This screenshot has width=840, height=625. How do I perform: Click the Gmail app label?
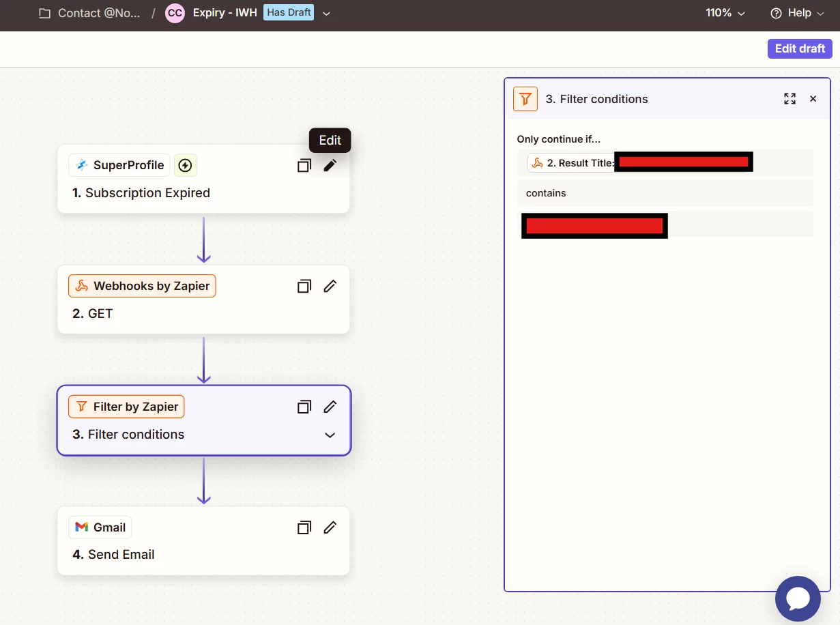[x=100, y=527]
